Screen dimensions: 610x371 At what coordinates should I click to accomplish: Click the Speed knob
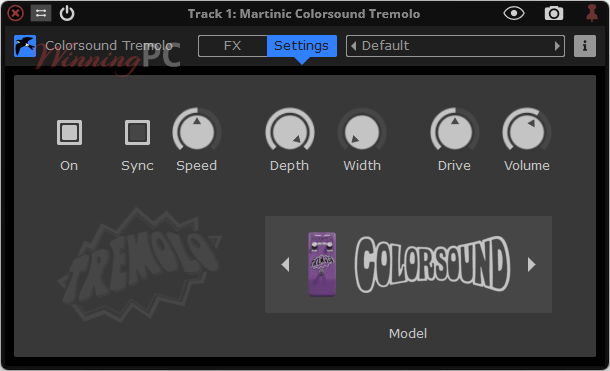(x=197, y=131)
